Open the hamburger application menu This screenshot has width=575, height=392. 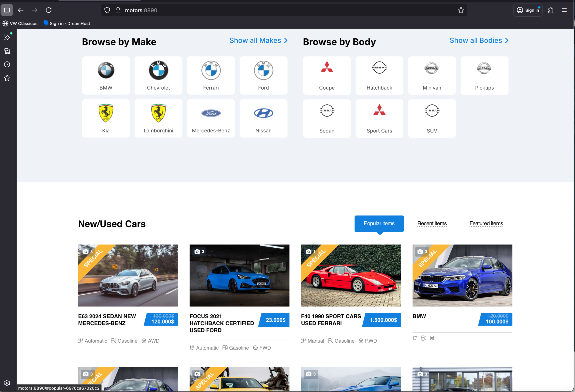click(564, 10)
